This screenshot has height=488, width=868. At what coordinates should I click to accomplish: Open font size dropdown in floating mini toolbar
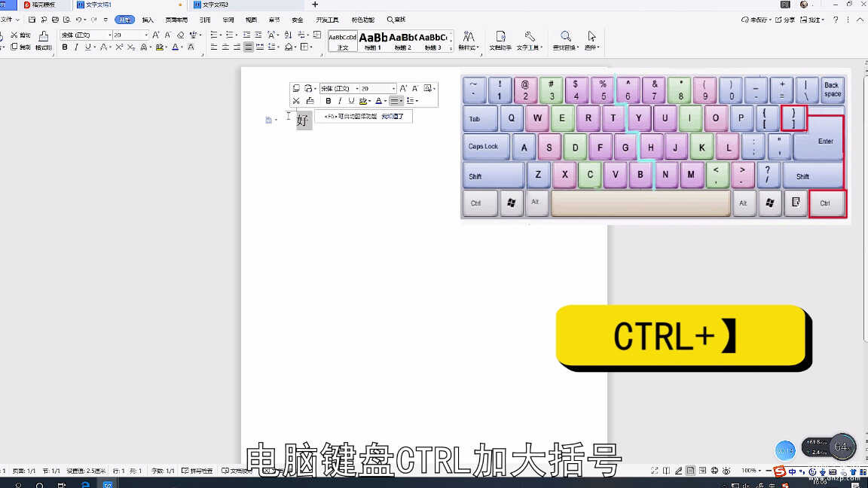coord(393,89)
